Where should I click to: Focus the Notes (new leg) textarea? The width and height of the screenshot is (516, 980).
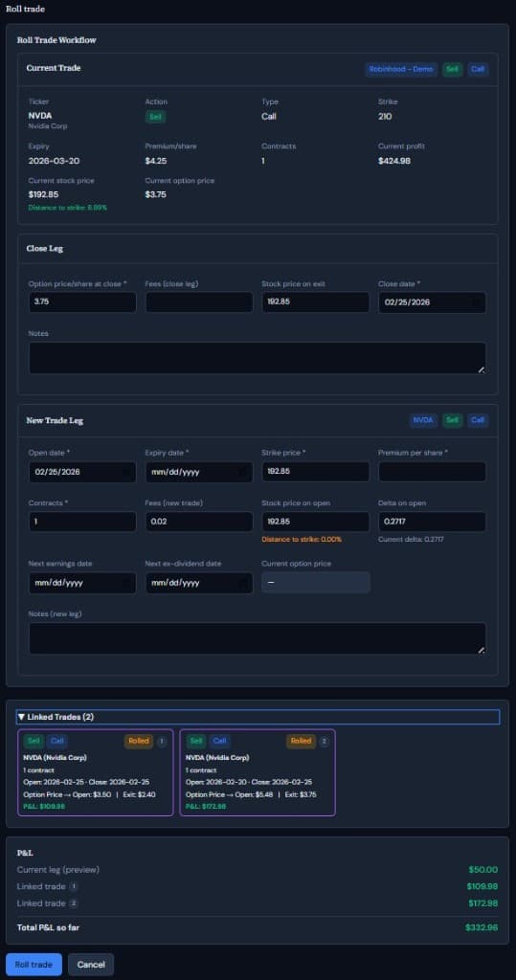pos(258,638)
